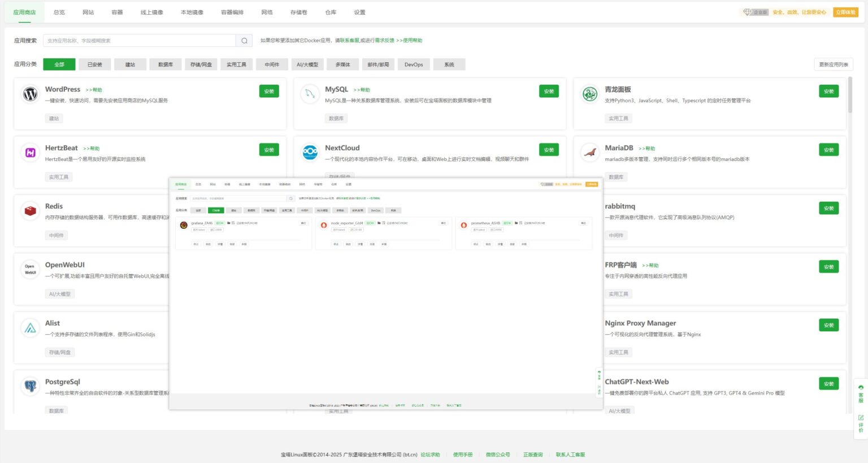The image size is (868, 463).
Task: Select the AI/大模型 category filter
Action: (x=307, y=64)
